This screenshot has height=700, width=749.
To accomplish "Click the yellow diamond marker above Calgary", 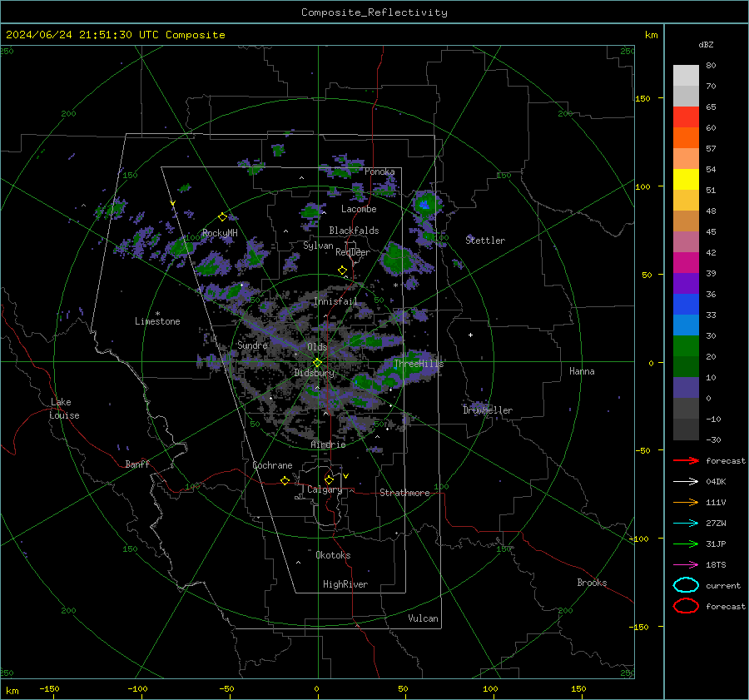I will click(329, 479).
